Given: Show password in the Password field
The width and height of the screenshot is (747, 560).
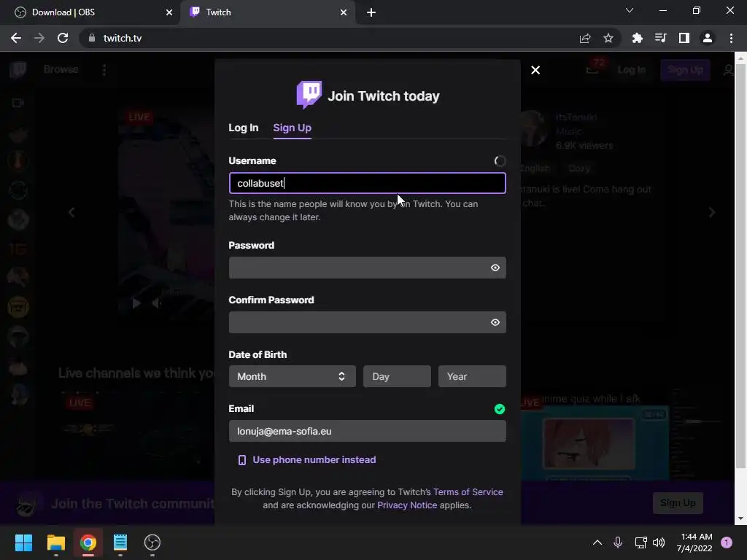Looking at the screenshot, I should point(495,268).
